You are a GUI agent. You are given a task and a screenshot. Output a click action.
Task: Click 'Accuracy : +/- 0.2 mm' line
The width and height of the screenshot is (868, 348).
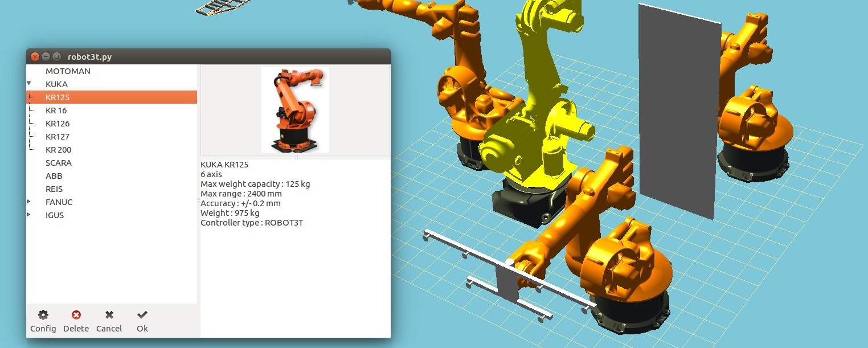(x=240, y=203)
